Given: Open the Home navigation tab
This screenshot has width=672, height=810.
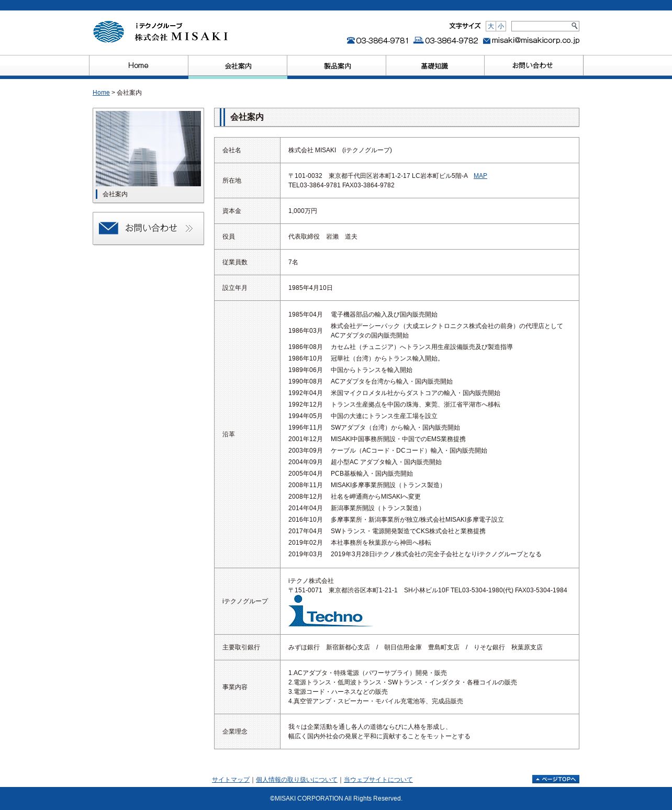Looking at the screenshot, I should tap(139, 66).
